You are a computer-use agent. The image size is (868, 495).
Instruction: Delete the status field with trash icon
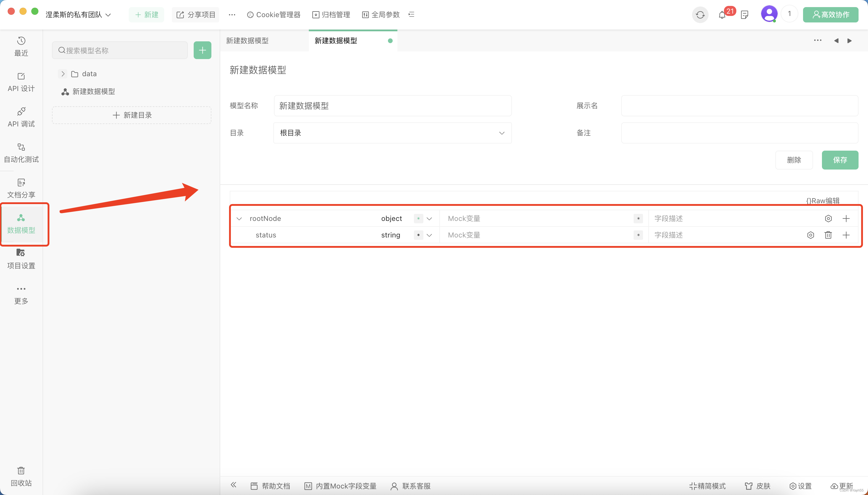coord(828,235)
